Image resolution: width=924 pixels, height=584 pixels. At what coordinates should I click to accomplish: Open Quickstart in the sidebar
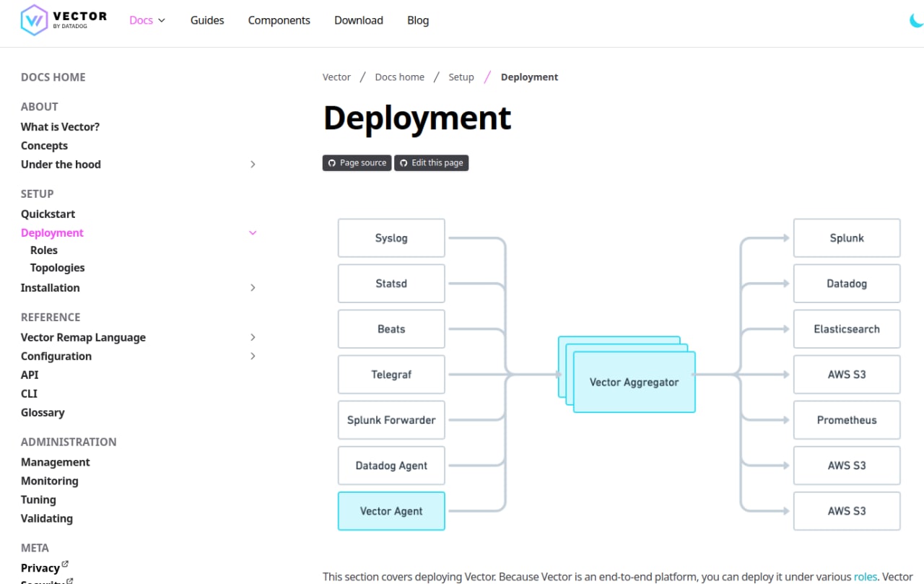48,214
